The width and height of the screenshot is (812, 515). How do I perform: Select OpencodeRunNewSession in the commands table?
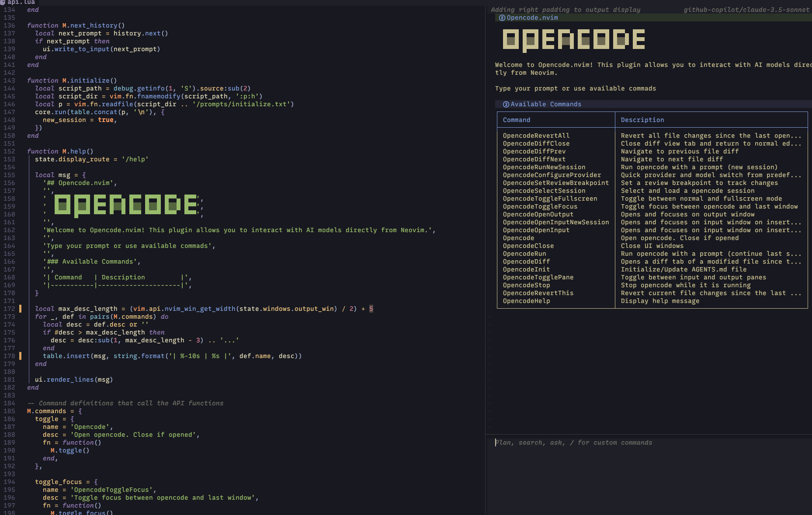[544, 167]
